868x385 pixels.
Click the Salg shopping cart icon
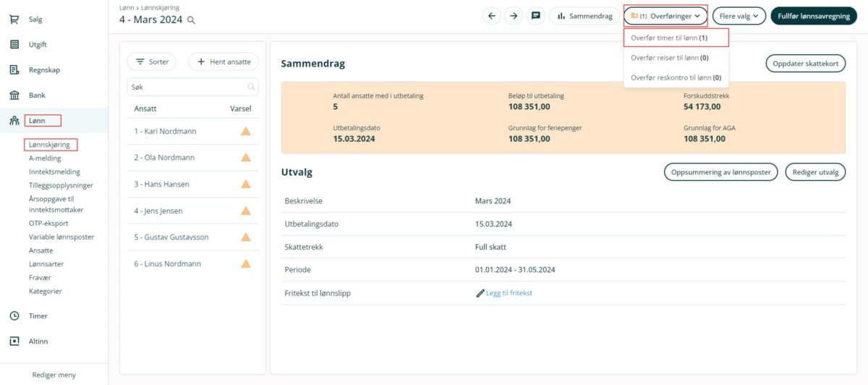[x=14, y=20]
